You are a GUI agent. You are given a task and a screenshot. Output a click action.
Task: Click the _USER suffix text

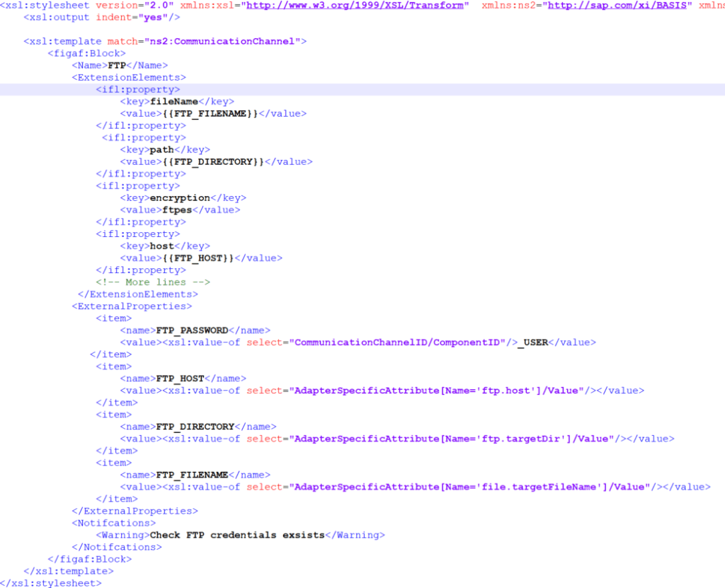pyautogui.click(x=532, y=342)
